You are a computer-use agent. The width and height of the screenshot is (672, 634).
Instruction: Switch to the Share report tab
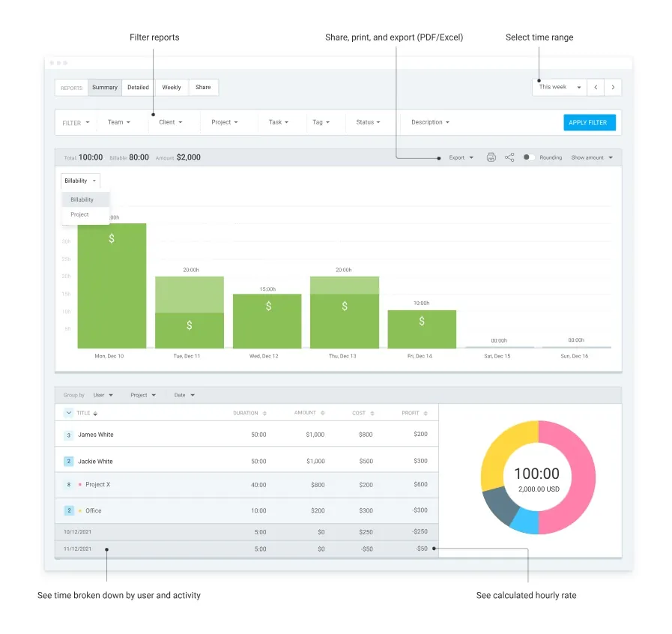pyautogui.click(x=203, y=87)
